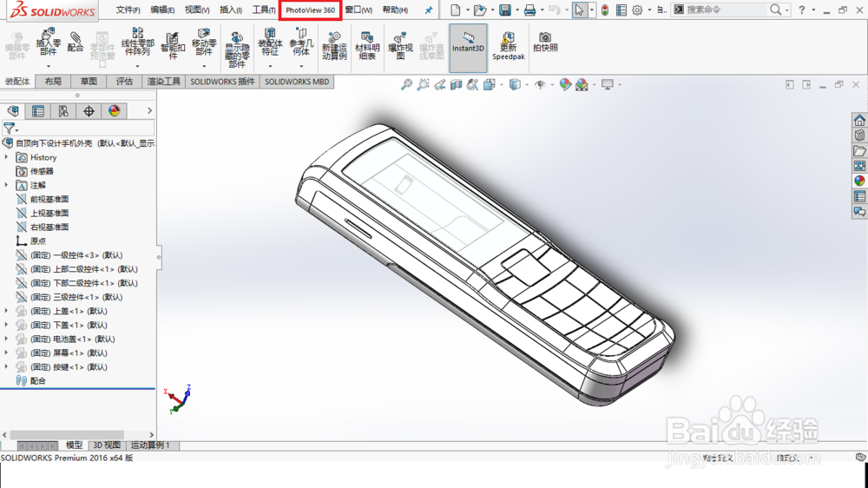This screenshot has height=488, width=868.
Task: Click Zoom to Area icon
Action: [x=423, y=85]
